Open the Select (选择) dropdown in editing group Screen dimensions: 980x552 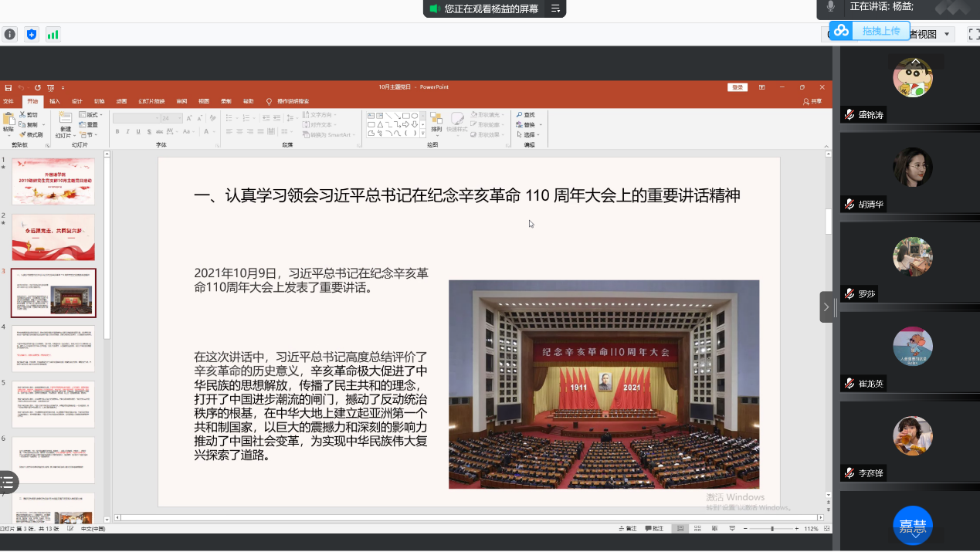(529, 135)
